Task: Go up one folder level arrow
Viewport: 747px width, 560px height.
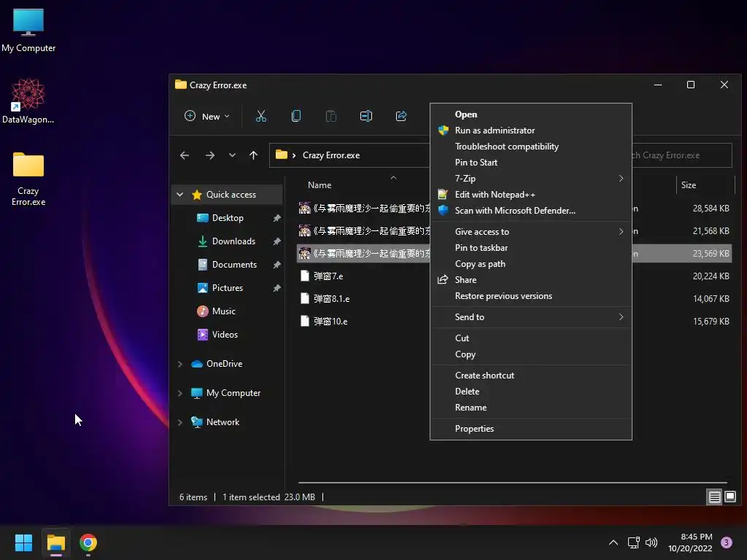Action: pyautogui.click(x=253, y=155)
